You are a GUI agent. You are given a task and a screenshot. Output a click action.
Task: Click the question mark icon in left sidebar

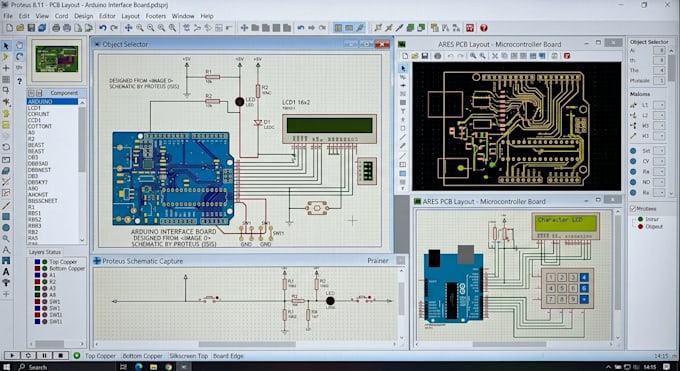click(x=19, y=81)
